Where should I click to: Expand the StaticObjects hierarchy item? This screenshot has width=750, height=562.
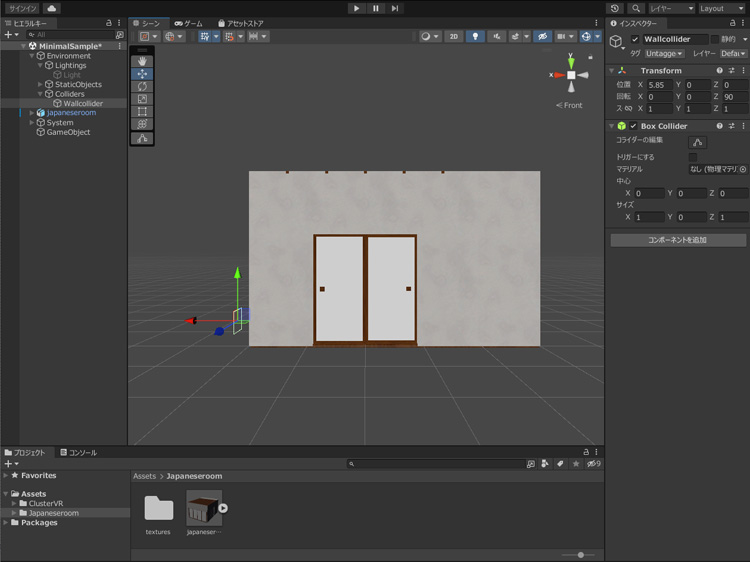coord(40,85)
